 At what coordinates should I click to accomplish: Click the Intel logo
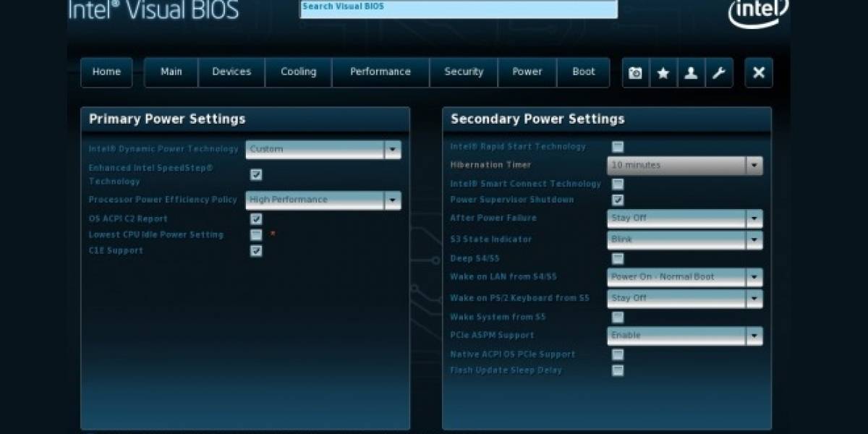pyautogui.click(x=758, y=12)
